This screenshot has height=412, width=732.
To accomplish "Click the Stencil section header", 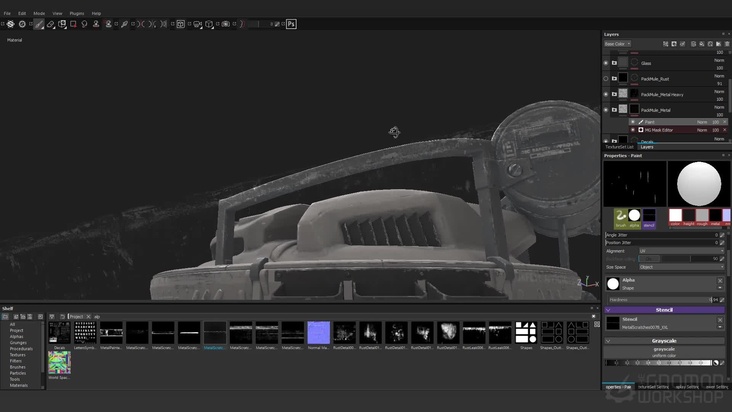I will [x=663, y=310].
